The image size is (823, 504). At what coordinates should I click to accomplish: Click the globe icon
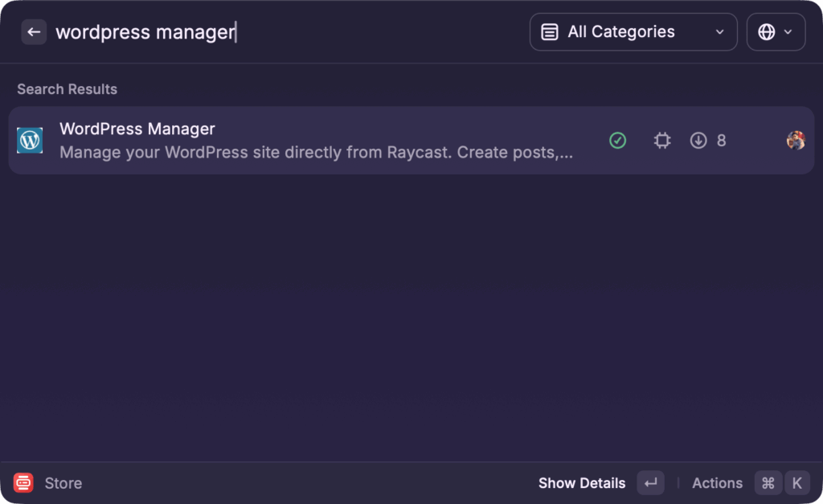tap(767, 32)
